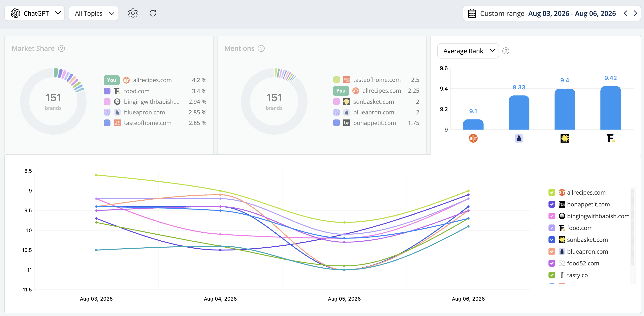
Task: Toggle the food.com legend checkbox
Action: pyautogui.click(x=552, y=228)
